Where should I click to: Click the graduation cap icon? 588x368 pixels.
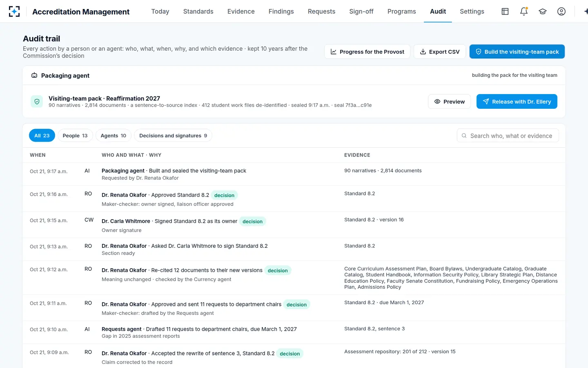(543, 11)
